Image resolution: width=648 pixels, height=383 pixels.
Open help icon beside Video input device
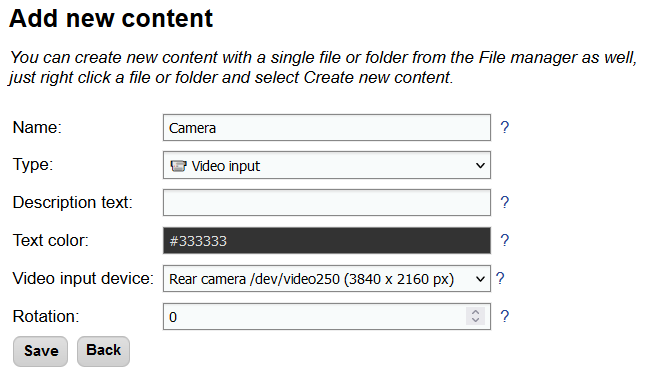tap(500, 278)
